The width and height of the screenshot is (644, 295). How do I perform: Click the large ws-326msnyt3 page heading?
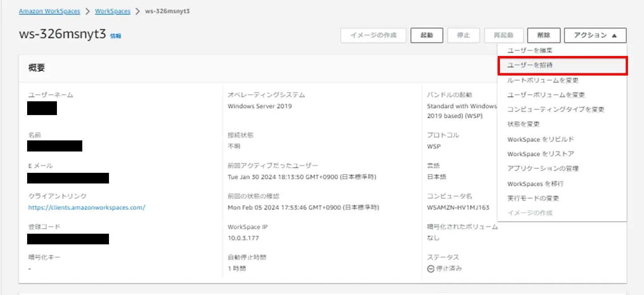63,35
